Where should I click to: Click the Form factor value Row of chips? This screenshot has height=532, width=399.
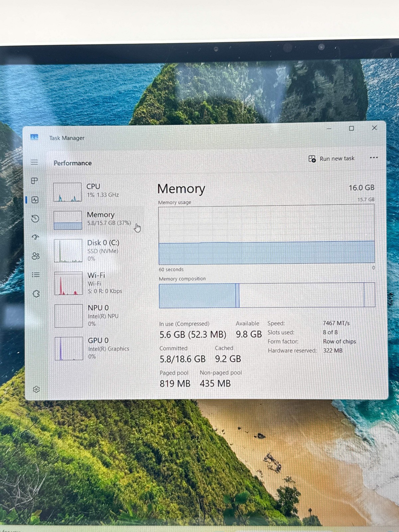point(339,341)
